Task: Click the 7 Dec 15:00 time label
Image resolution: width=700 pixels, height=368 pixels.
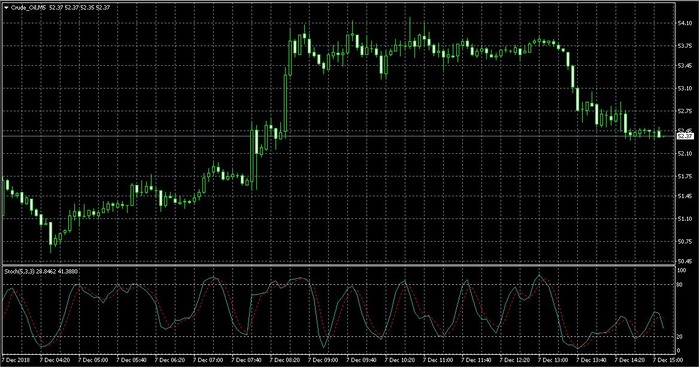Action: coord(669,360)
